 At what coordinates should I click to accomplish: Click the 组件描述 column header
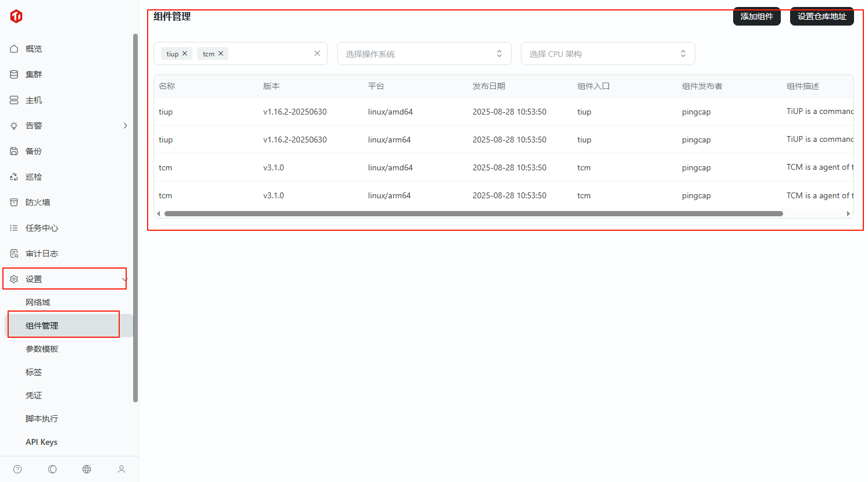[803, 86]
